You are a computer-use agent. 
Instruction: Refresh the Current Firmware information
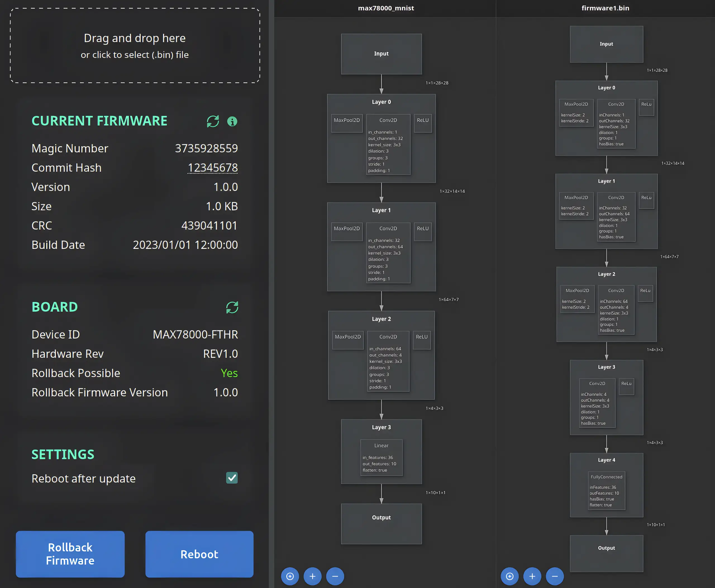(x=213, y=121)
